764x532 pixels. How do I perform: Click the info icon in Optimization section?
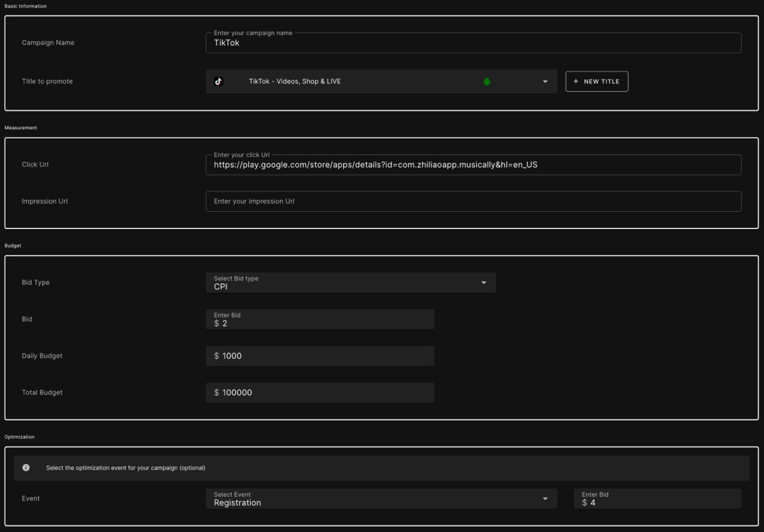tap(26, 468)
